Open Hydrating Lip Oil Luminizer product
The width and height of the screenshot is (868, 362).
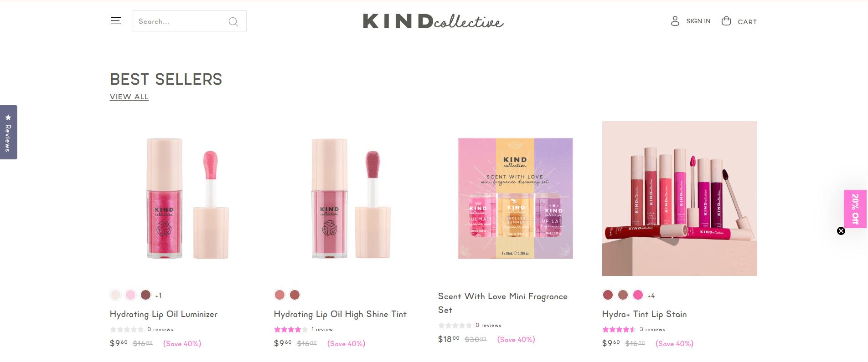(x=164, y=314)
